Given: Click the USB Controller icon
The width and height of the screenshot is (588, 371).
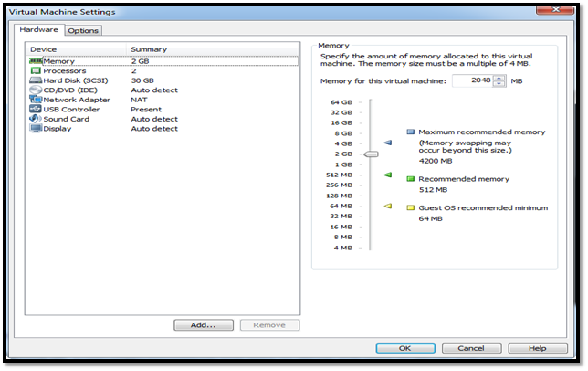Looking at the screenshot, I should pos(36,110).
